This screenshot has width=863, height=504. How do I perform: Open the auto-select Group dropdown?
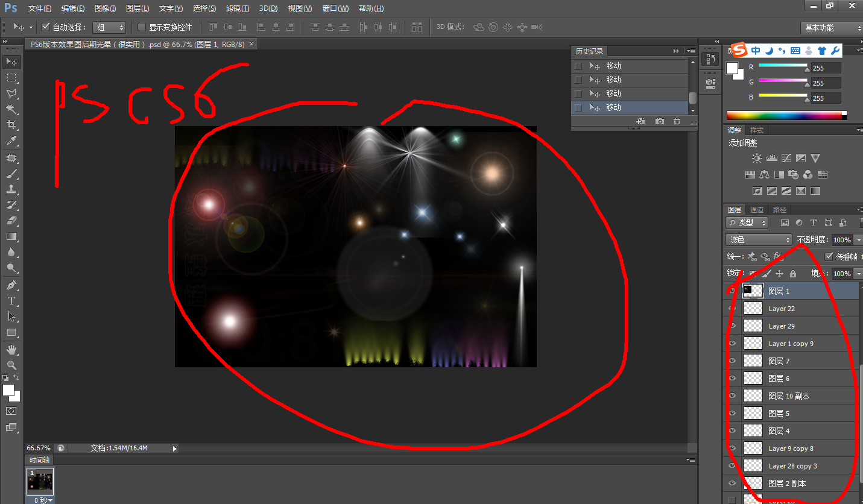click(x=109, y=27)
